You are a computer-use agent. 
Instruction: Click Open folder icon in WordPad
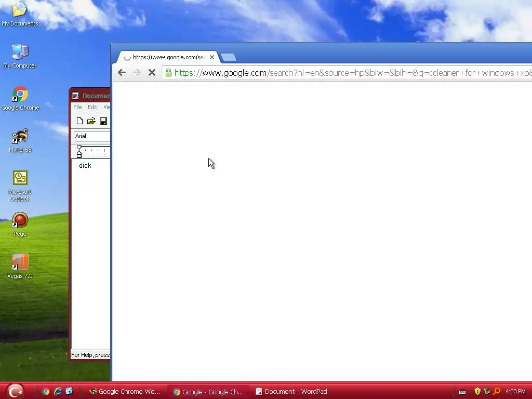pyautogui.click(x=91, y=121)
